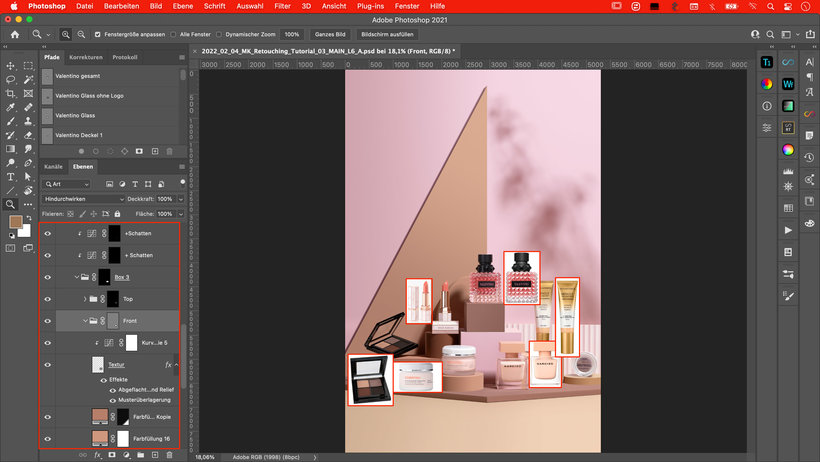
Task: Hide the Top group layer
Action: tap(48, 299)
